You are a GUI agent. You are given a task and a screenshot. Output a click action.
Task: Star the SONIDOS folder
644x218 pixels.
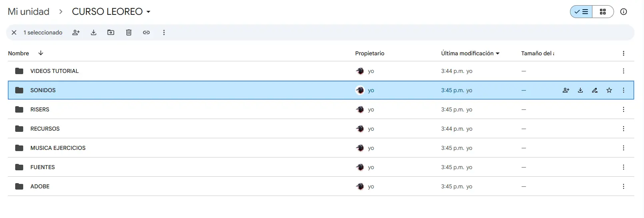[x=609, y=90]
